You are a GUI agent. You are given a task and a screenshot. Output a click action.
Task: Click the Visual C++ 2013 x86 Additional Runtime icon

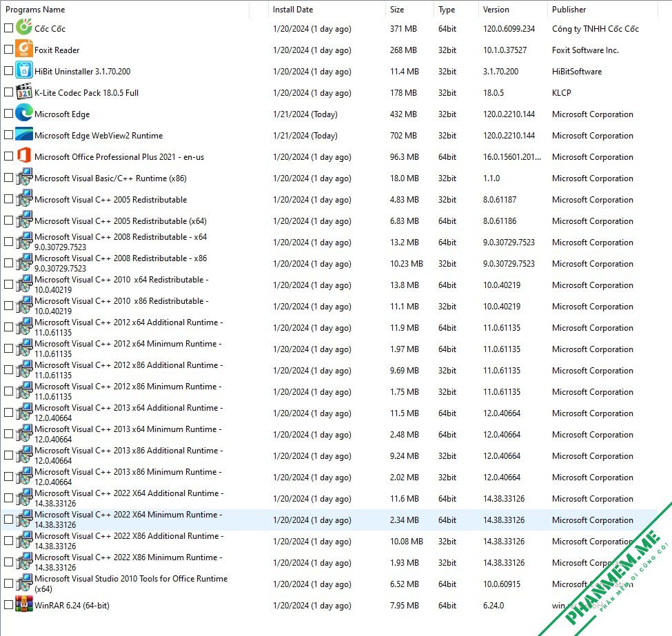pos(24,454)
